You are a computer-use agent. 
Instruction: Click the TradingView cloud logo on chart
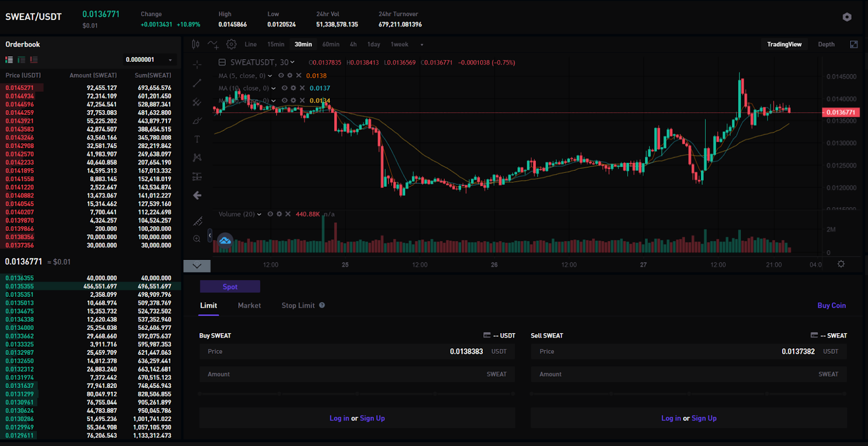coord(225,240)
